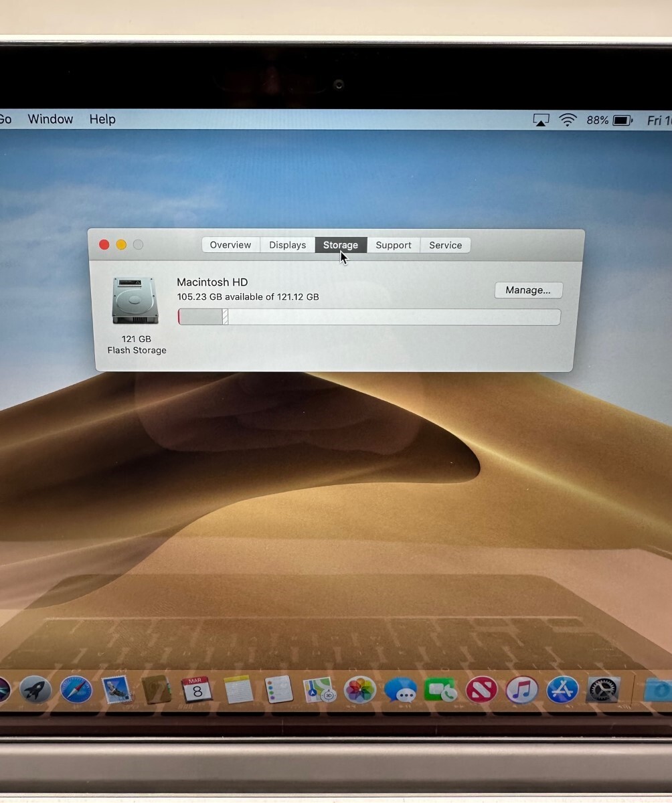The image size is (672, 803).
Task: Select the Storage tab
Action: (341, 245)
